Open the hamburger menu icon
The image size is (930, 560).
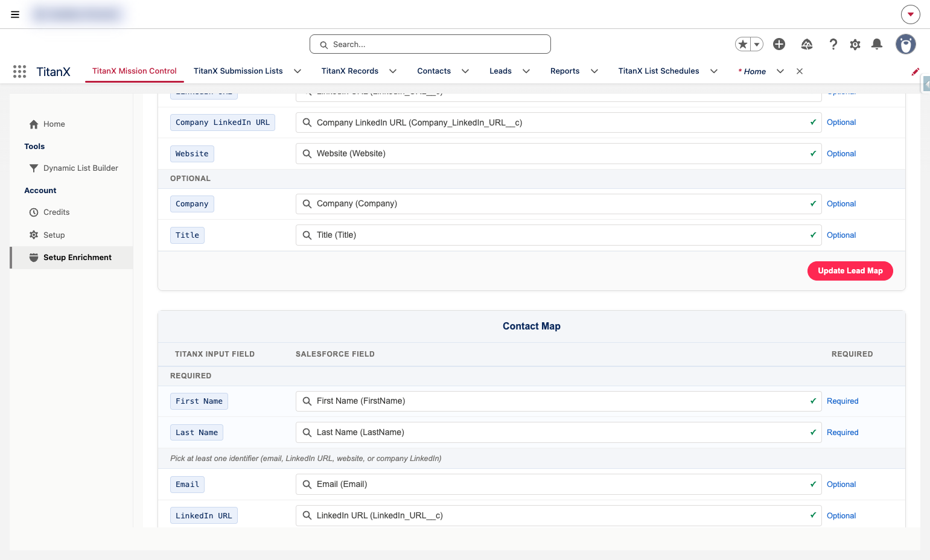tap(15, 14)
